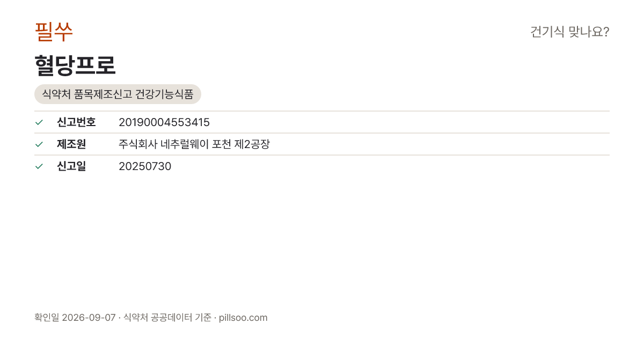
Task: Click the 신고일 row
Action: tap(322, 166)
